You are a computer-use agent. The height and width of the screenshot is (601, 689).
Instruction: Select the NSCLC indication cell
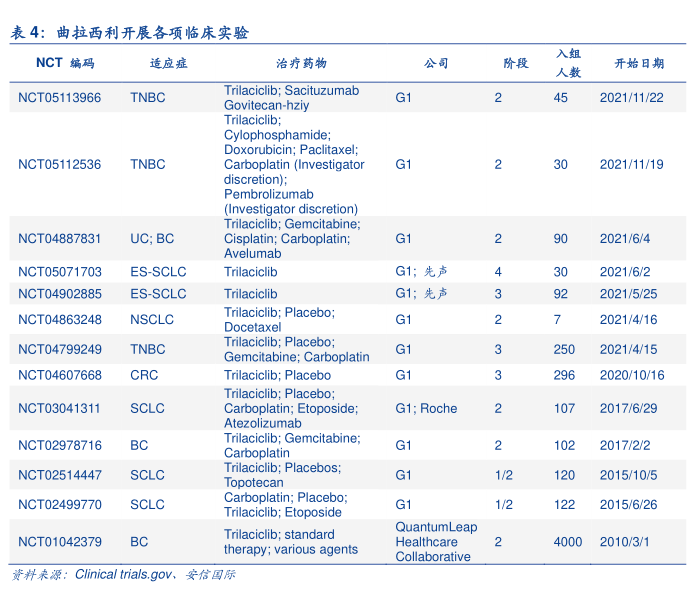pyautogui.click(x=152, y=320)
